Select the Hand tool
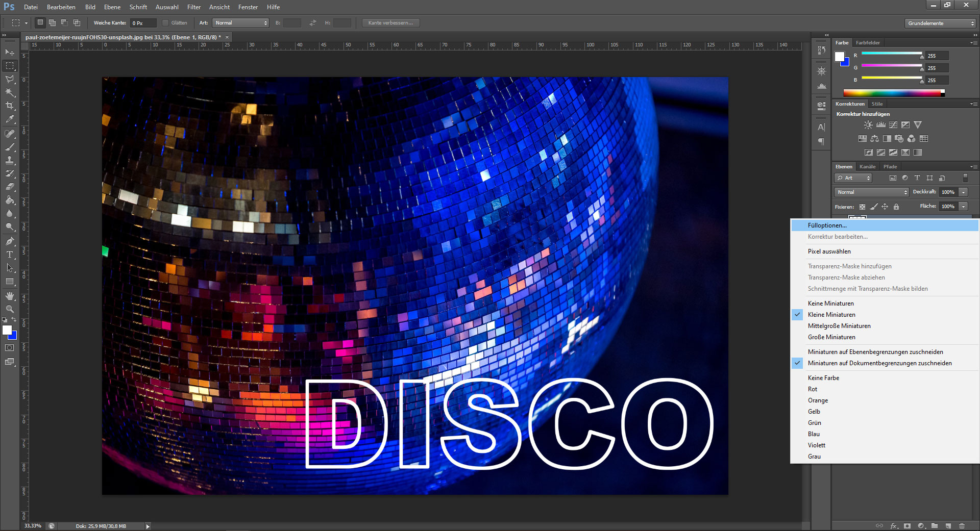 coord(10,296)
